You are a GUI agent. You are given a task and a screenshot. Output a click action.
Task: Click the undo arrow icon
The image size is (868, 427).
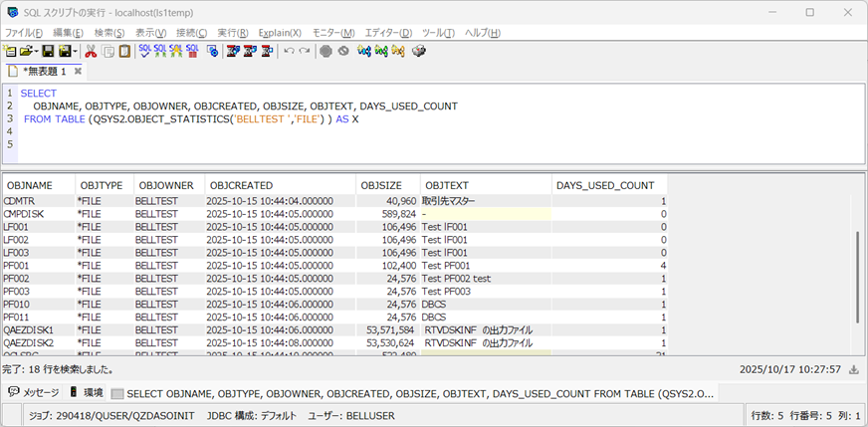coord(289,51)
